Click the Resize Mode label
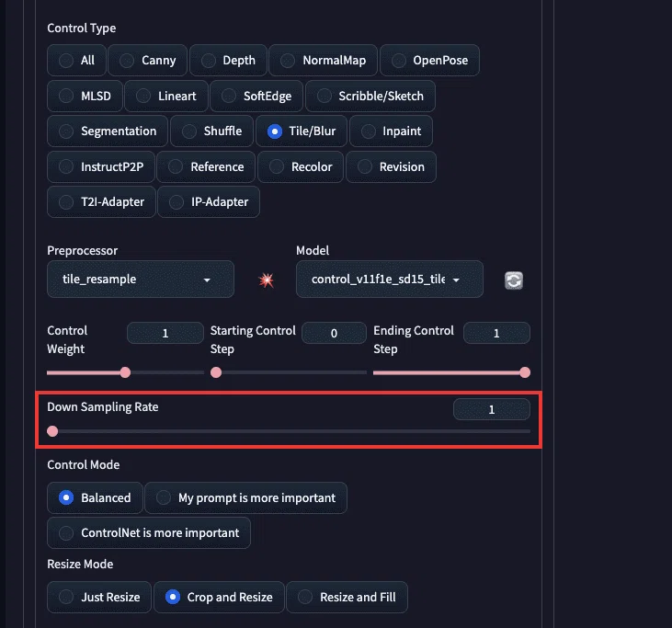The width and height of the screenshot is (672, 628). pos(80,565)
